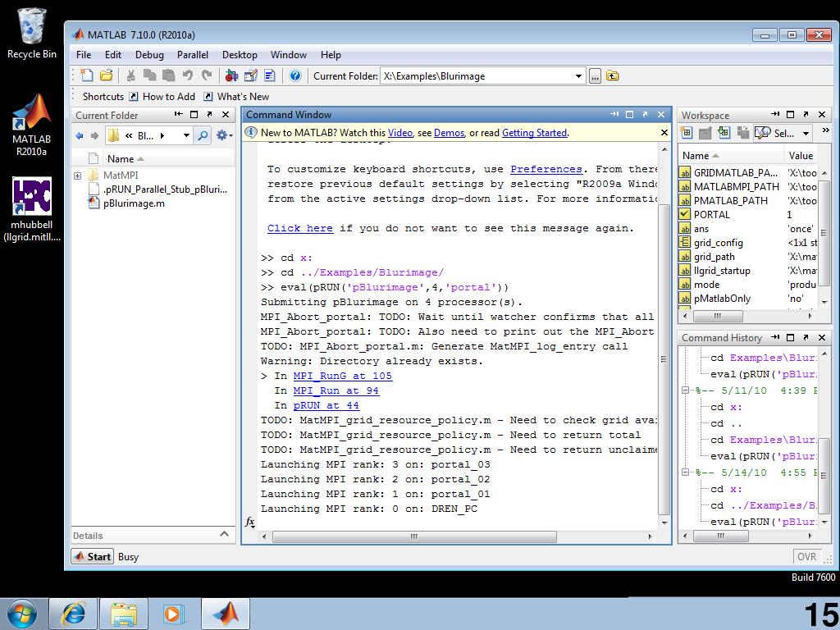Go up one folder level icon
The height and width of the screenshot is (630, 840).
(x=612, y=76)
